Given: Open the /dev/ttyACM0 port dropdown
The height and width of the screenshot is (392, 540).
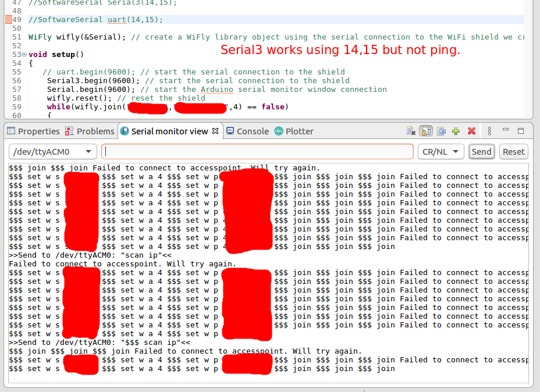Looking at the screenshot, I should (x=54, y=152).
